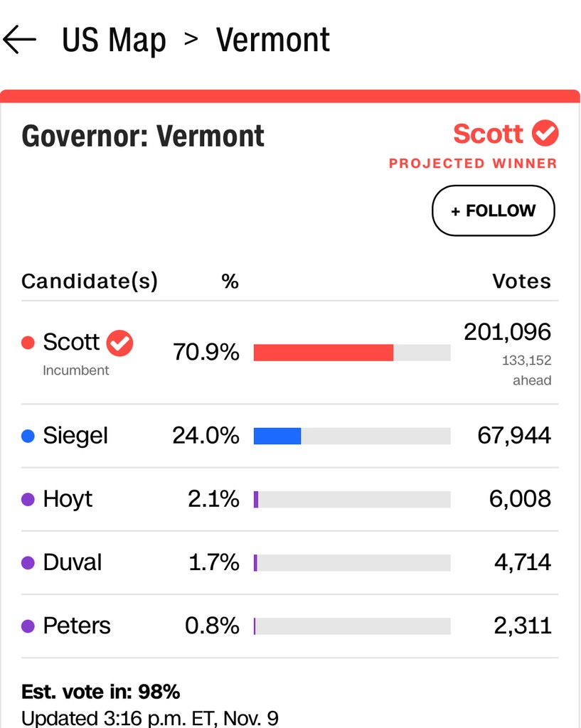Select the Peters candidate name

[x=77, y=626]
